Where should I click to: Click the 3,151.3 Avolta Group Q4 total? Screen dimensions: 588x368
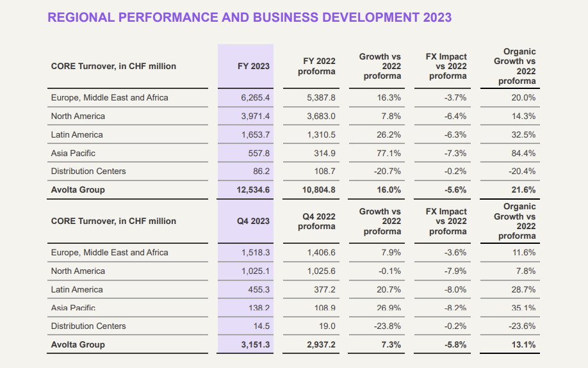[x=256, y=345]
